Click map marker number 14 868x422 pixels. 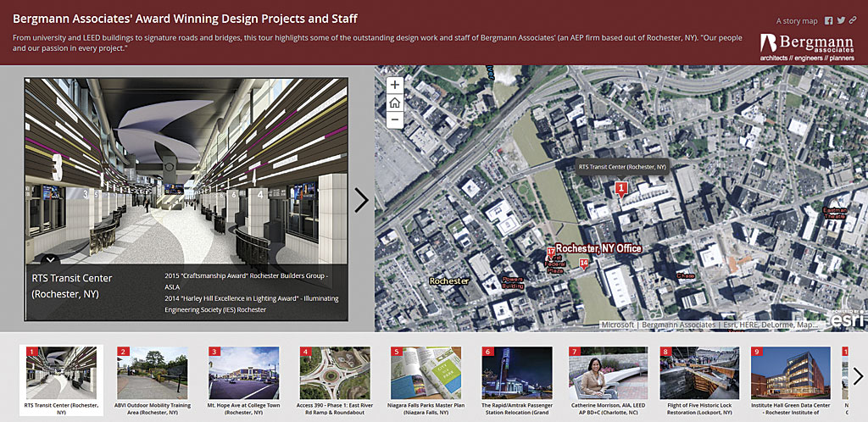[583, 264]
